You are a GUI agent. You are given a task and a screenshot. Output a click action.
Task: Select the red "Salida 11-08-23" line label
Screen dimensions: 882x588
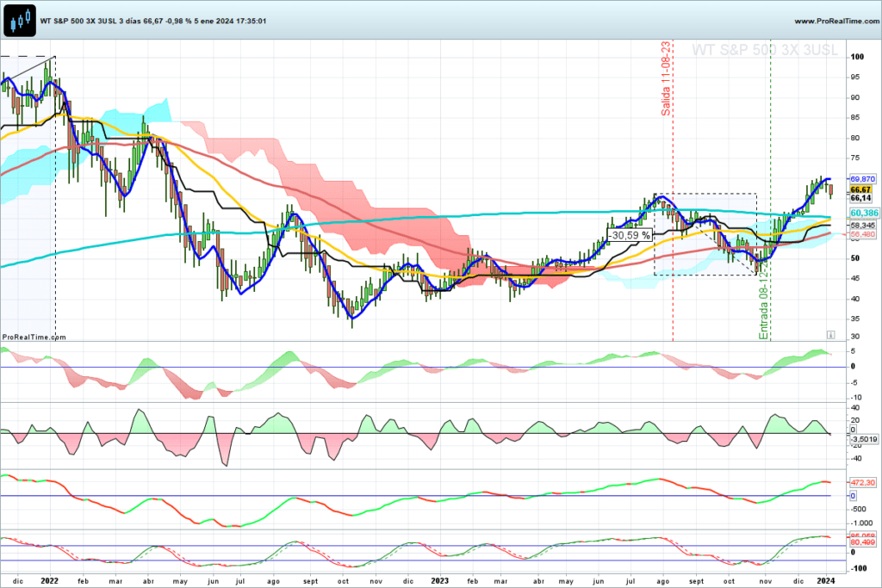pos(666,78)
